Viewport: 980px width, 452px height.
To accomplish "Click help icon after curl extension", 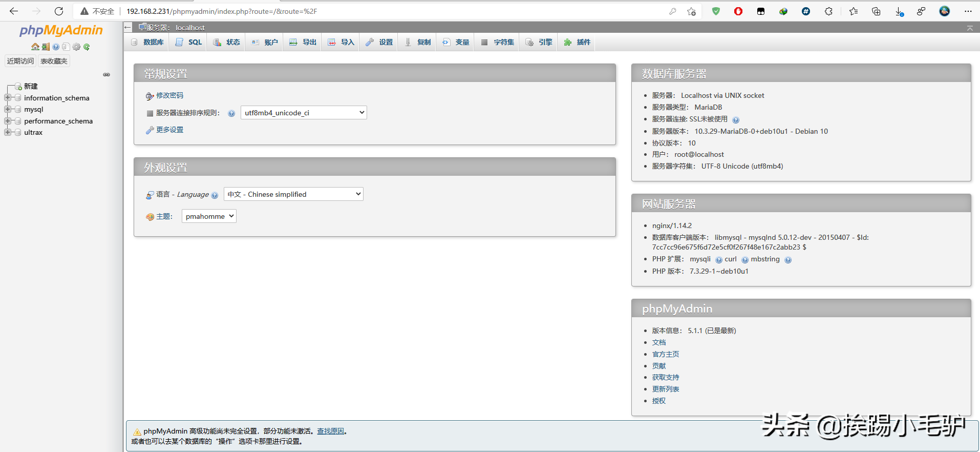I will (x=745, y=260).
